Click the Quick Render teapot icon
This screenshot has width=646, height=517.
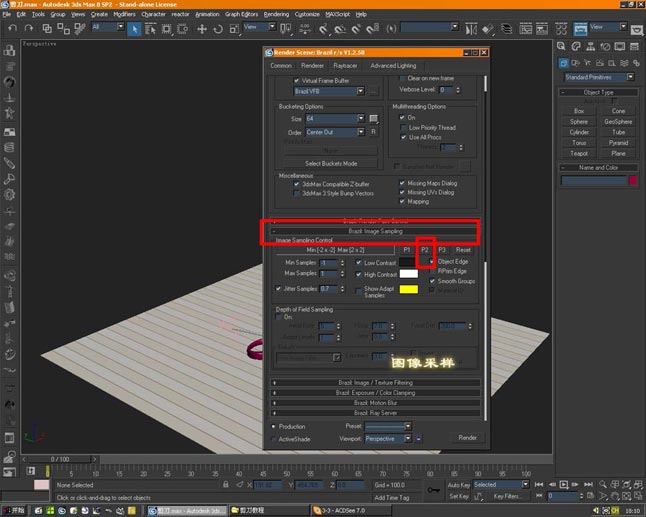tap(637, 30)
